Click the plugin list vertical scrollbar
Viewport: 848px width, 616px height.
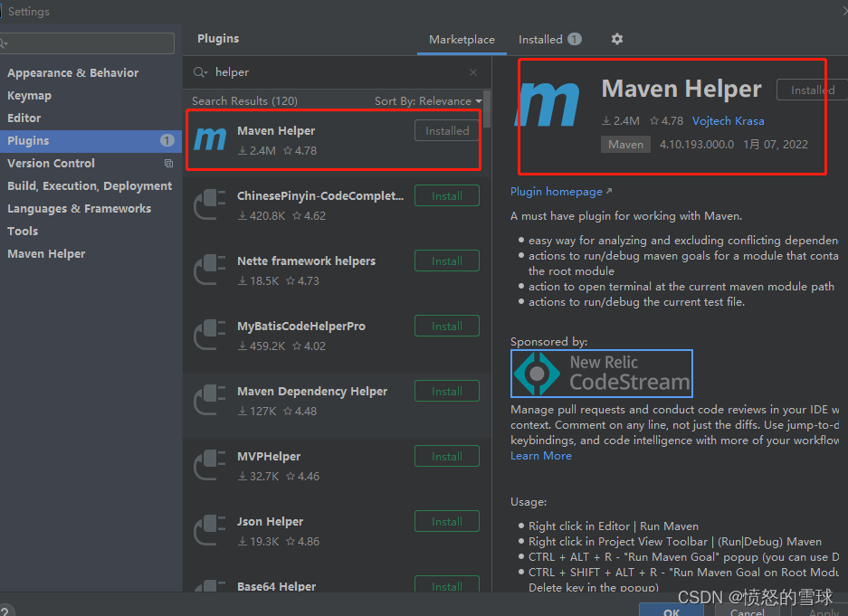[x=487, y=109]
